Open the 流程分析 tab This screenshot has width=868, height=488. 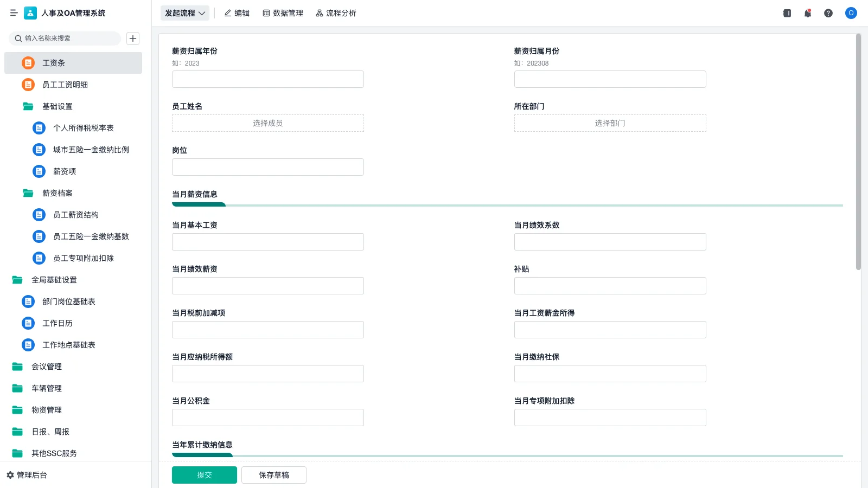(336, 13)
